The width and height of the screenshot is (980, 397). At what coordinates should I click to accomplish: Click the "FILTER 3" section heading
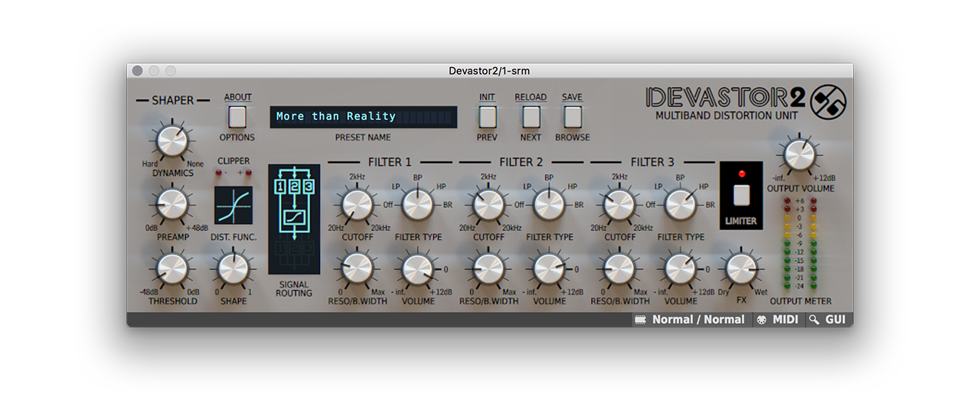coord(652,161)
